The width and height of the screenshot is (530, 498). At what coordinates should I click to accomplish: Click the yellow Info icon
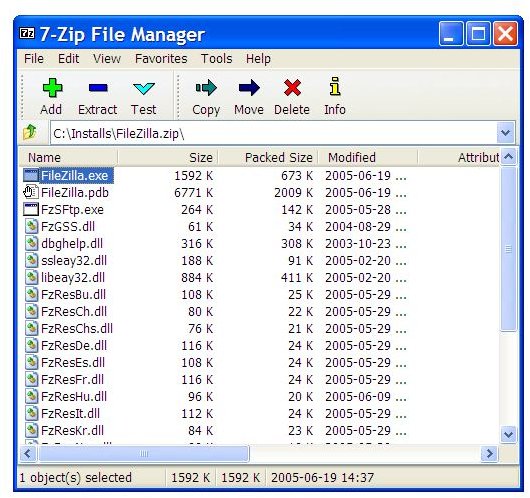(x=335, y=86)
